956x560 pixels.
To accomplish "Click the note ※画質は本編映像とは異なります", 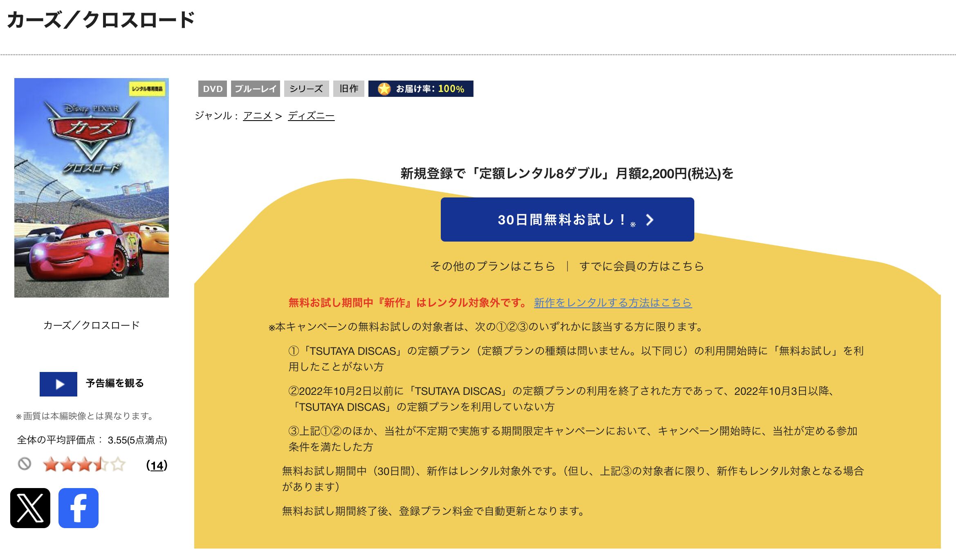I will click(85, 416).
